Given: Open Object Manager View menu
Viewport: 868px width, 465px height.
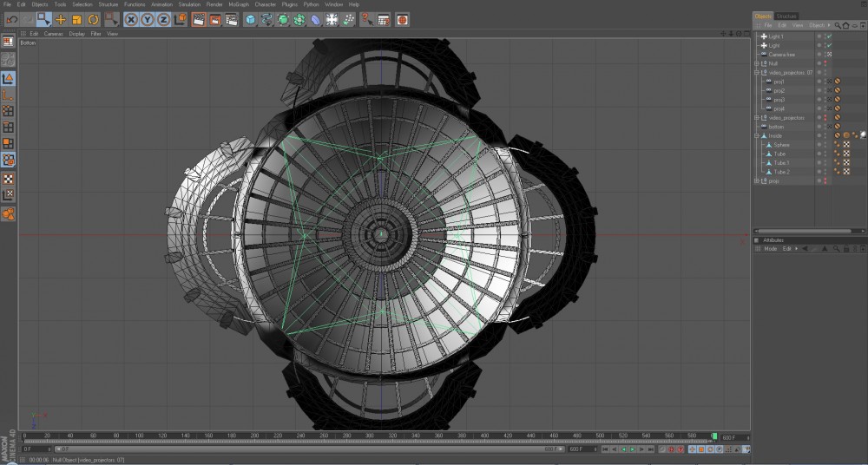Looking at the screenshot, I should click(x=797, y=25).
